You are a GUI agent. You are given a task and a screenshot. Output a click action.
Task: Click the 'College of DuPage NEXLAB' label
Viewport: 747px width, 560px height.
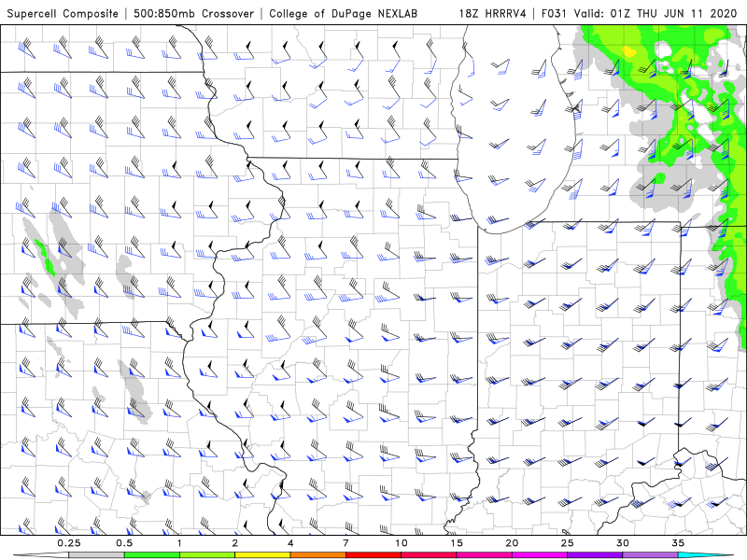point(343,13)
